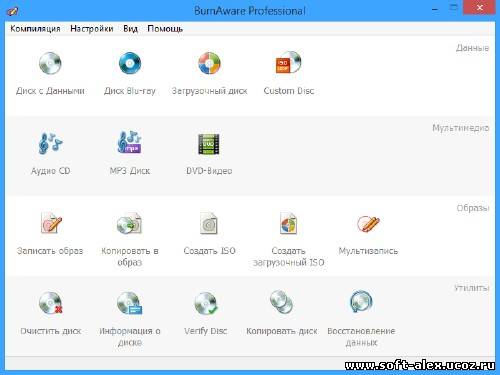
Task: Open the Создать ISO icon
Action: pos(209,223)
